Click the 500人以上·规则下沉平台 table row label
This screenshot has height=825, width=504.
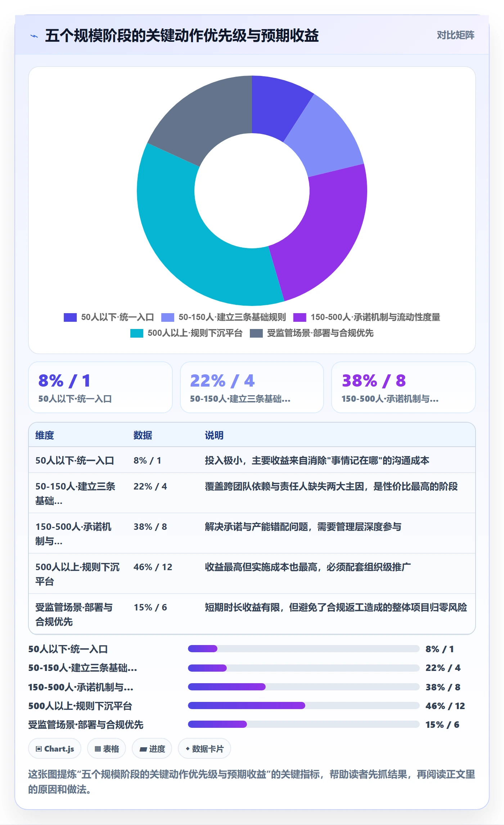(x=77, y=574)
